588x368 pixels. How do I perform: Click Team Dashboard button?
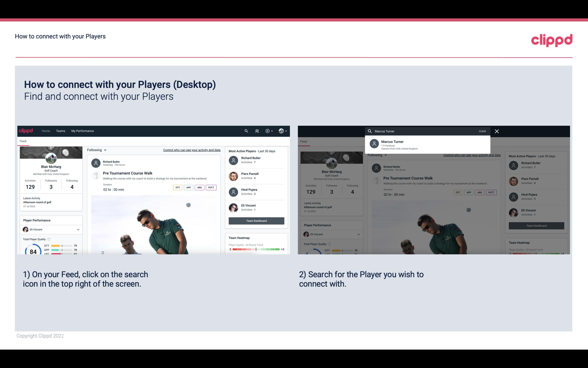[x=256, y=220]
